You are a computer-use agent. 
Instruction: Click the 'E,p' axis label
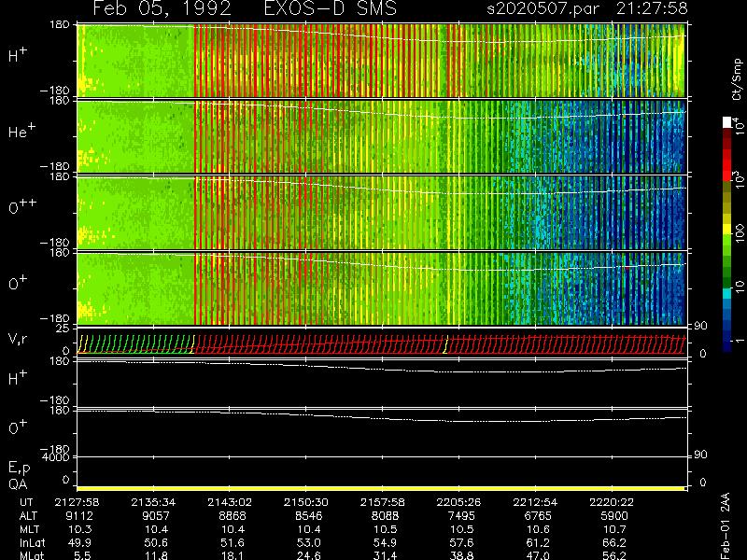coord(19,469)
